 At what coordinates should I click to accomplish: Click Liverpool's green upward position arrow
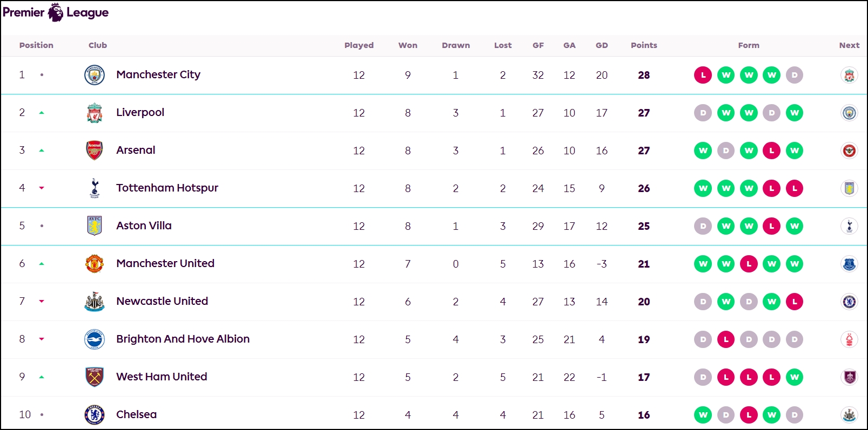pyautogui.click(x=42, y=113)
